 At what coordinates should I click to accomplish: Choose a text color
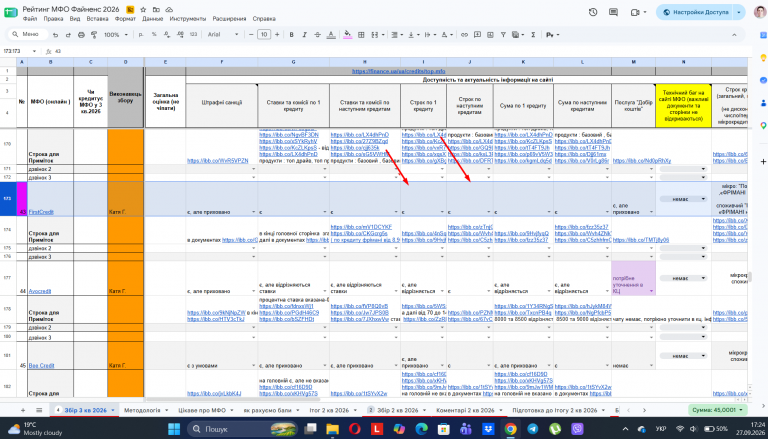click(331, 35)
